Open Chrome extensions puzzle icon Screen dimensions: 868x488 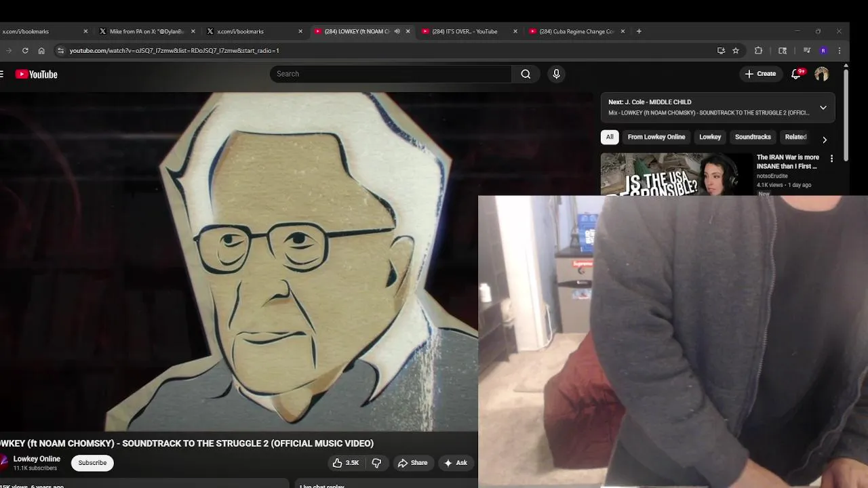coord(758,50)
